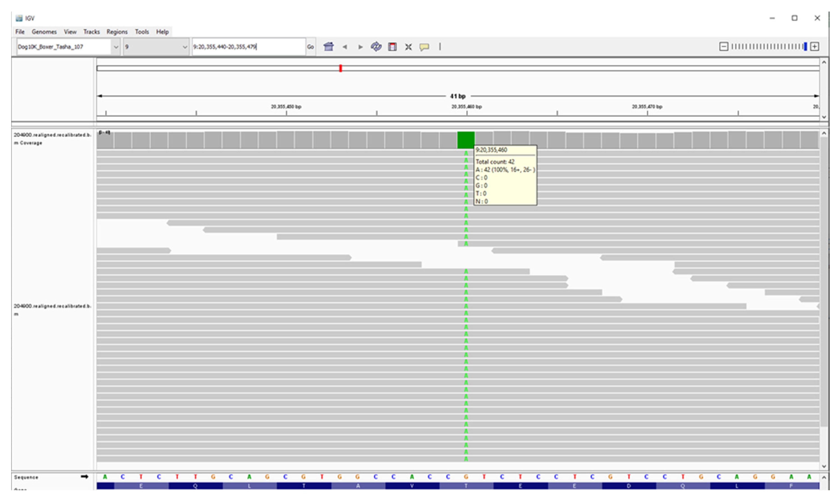Click the refresh view icon
Screen dimensions: 837x504
tap(376, 46)
